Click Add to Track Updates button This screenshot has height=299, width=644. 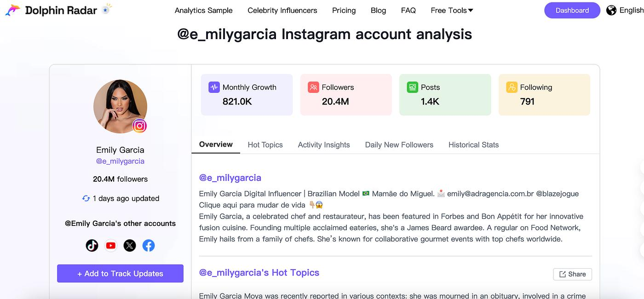(120, 273)
